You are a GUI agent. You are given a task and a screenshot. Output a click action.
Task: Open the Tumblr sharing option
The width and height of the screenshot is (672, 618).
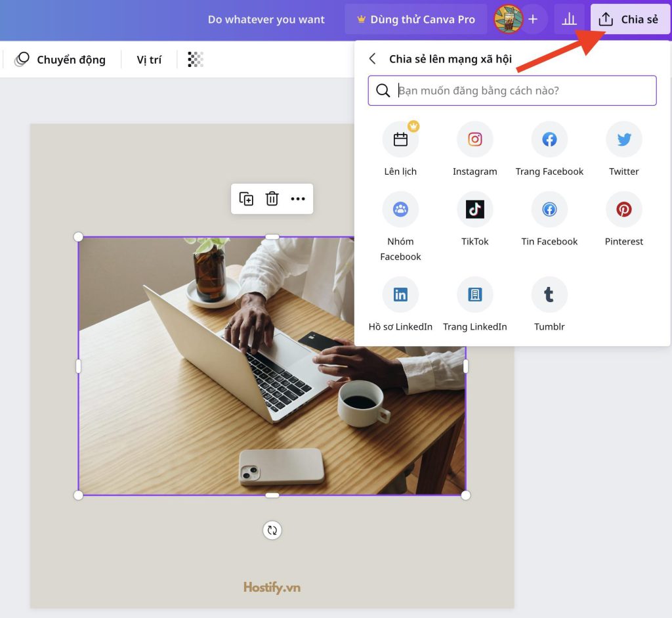coord(549,295)
